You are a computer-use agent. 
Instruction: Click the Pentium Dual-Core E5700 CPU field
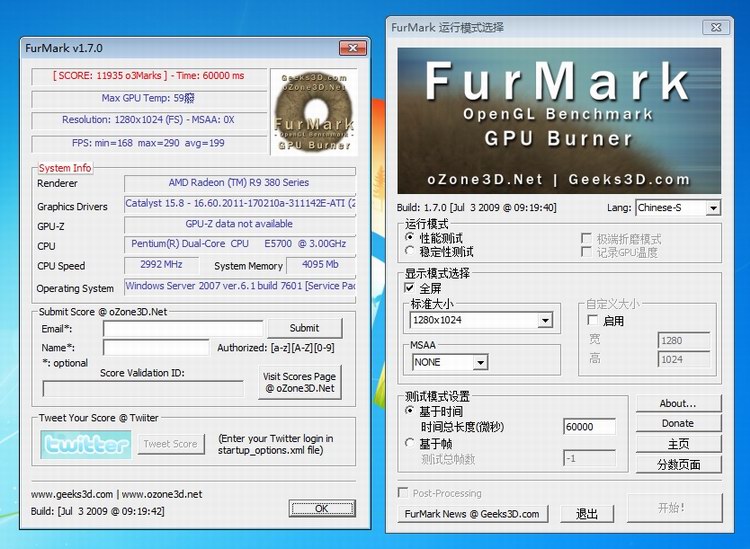click(239, 243)
